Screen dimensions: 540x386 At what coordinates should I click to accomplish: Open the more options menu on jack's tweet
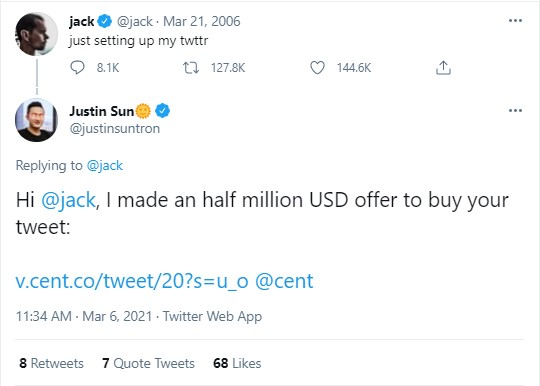[x=515, y=21]
